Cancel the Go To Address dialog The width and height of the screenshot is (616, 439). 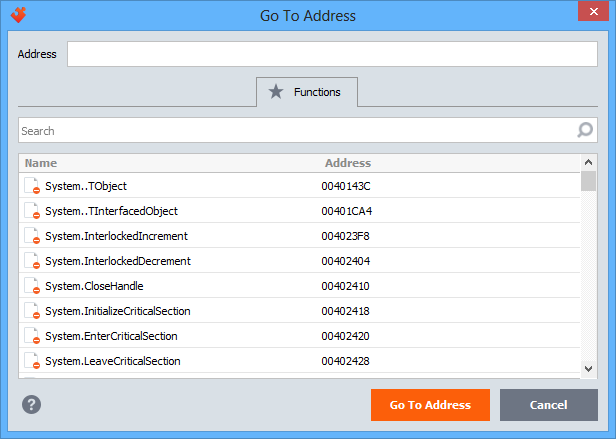click(x=548, y=405)
